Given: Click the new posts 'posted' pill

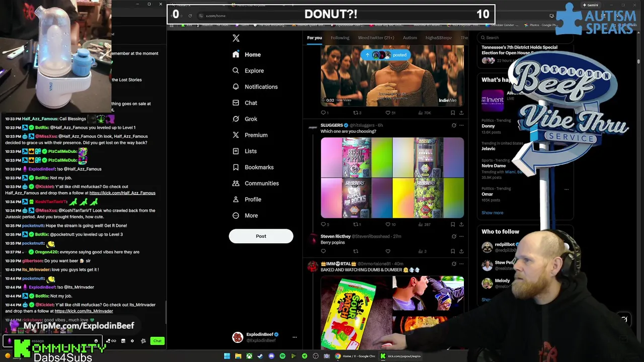Looking at the screenshot, I should coord(386,55).
